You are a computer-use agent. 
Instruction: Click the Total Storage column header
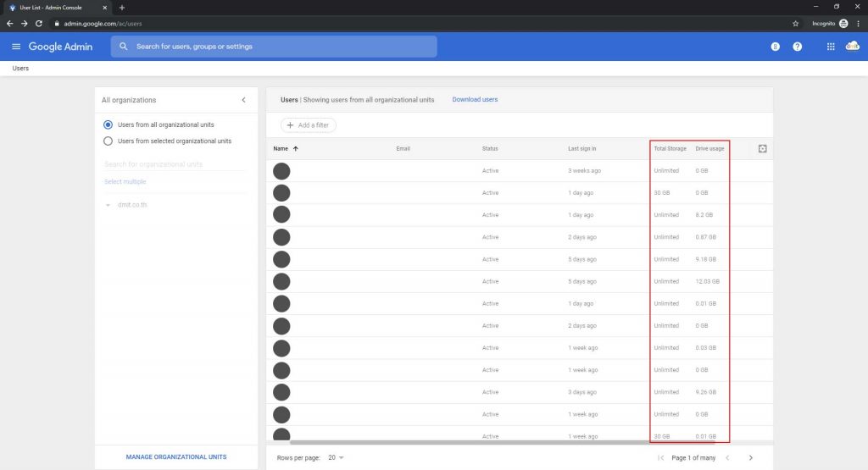pyautogui.click(x=670, y=149)
